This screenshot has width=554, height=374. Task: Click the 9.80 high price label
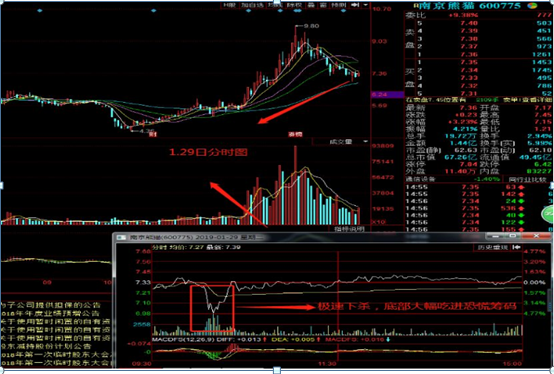pos(312,26)
